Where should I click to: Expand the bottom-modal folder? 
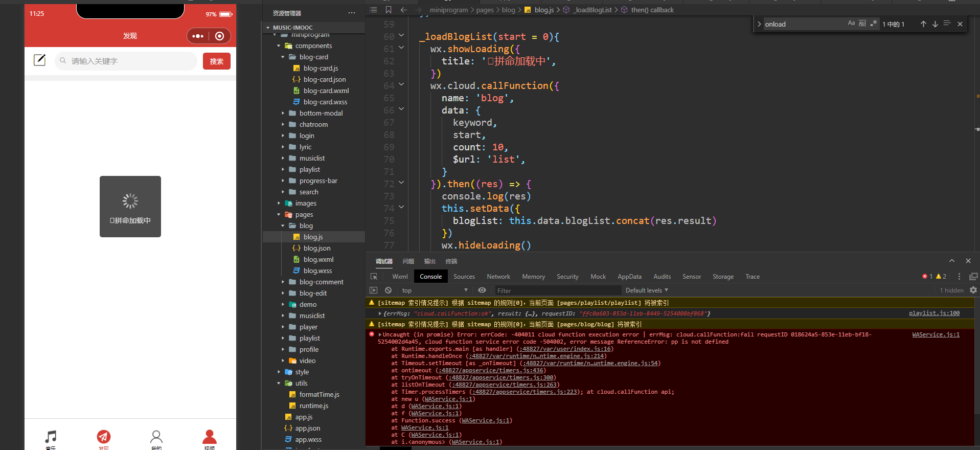click(x=321, y=113)
